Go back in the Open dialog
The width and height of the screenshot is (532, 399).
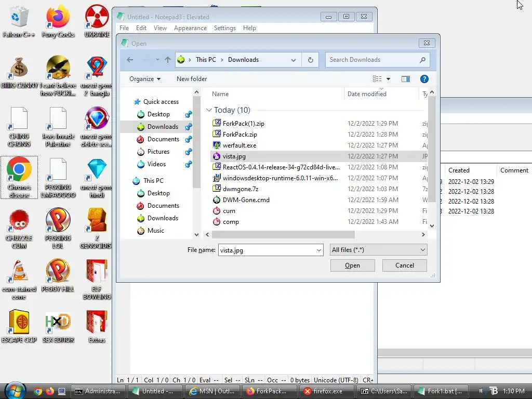[x=130, y=60]
